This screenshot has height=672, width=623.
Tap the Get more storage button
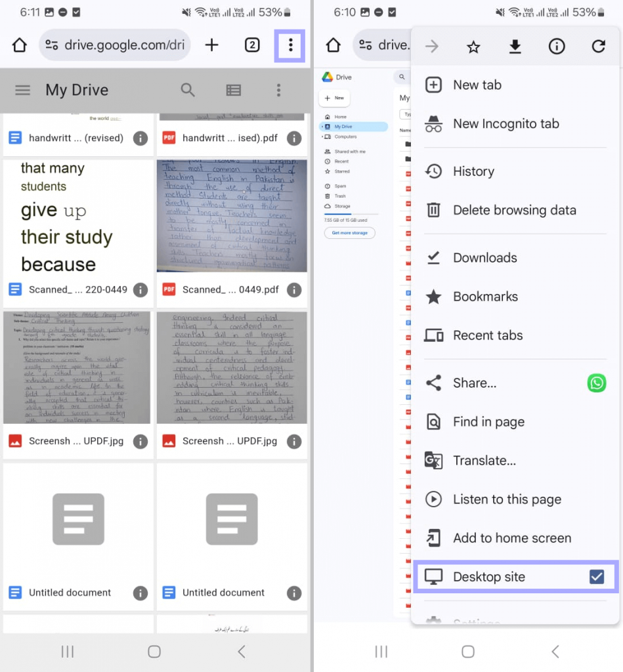(349, 233)
